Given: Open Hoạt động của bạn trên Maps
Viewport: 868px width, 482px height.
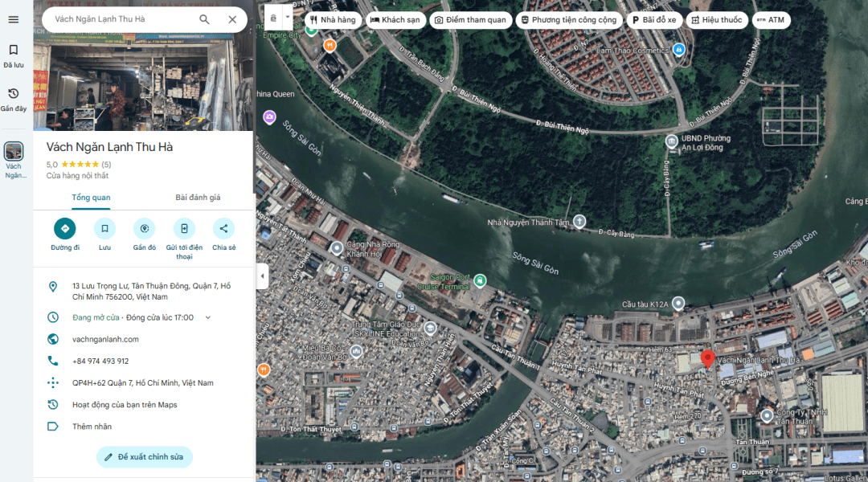Looking at the screenshot, I should (125, 405).
